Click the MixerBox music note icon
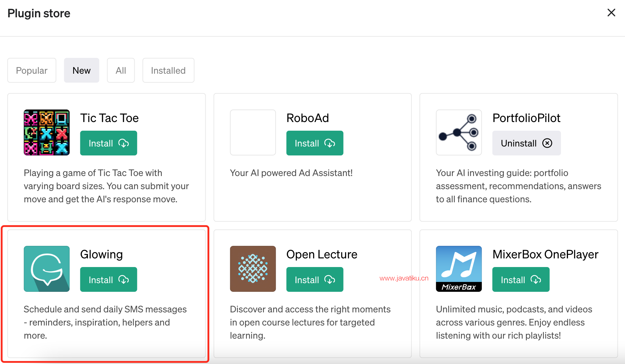The image size is (625, 364). coord(459,269)
